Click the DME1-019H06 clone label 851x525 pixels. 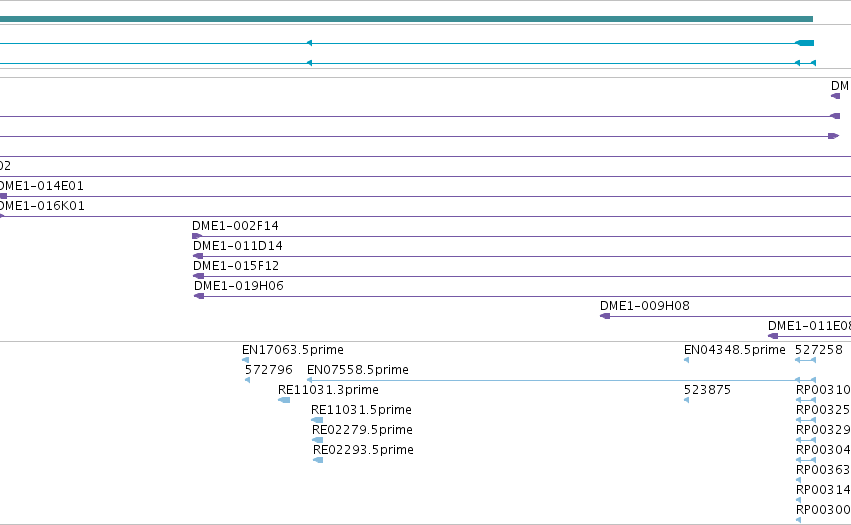click(239, 286)
